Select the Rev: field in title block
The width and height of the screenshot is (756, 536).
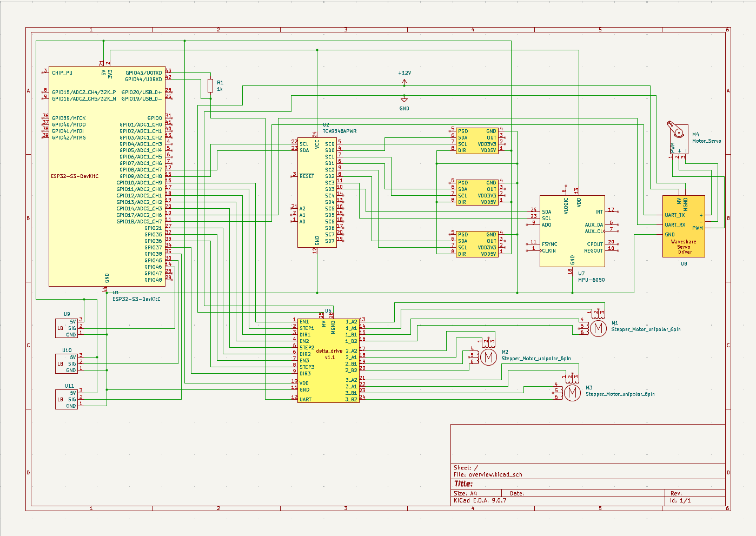pos(676,493)
